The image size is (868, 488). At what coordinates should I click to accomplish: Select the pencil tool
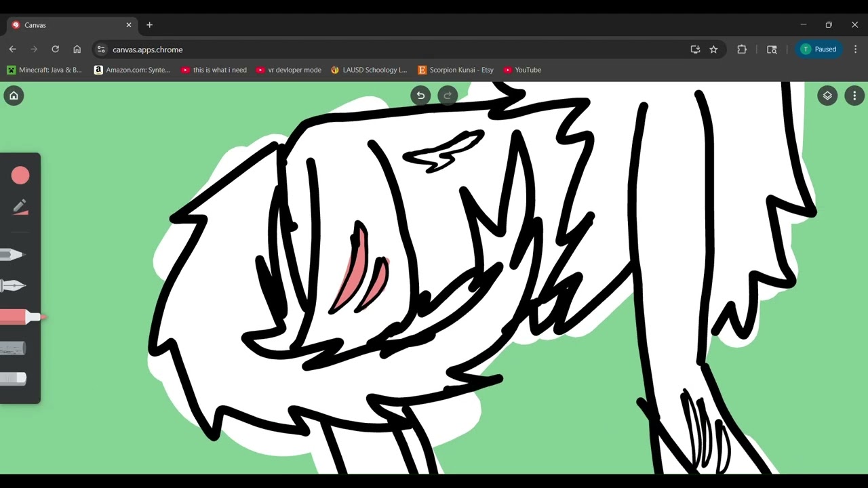[14, 255]
